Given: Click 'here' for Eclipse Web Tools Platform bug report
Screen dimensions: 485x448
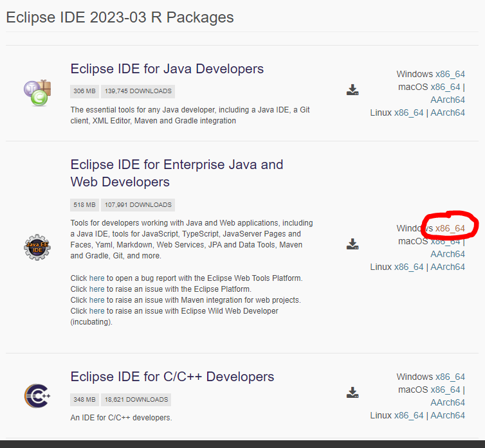Looking at the screenshot, I should coord(97,278).
